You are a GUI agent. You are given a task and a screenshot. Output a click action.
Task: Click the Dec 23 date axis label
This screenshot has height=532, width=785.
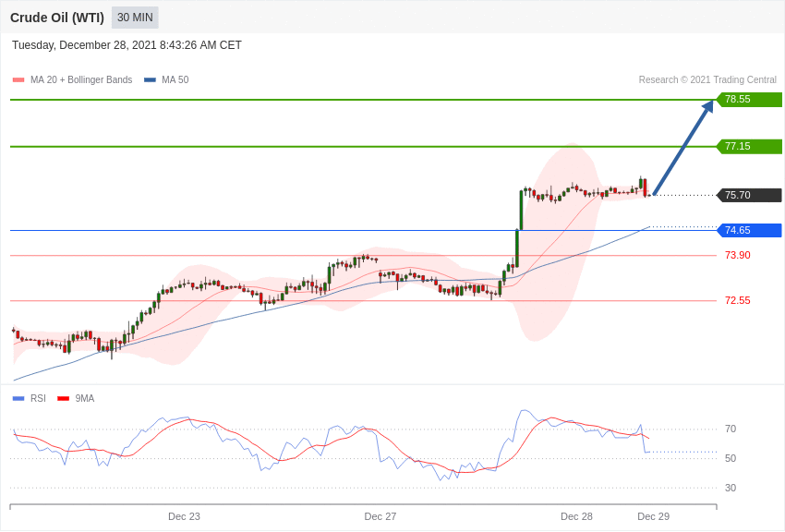tap(184, 516)
